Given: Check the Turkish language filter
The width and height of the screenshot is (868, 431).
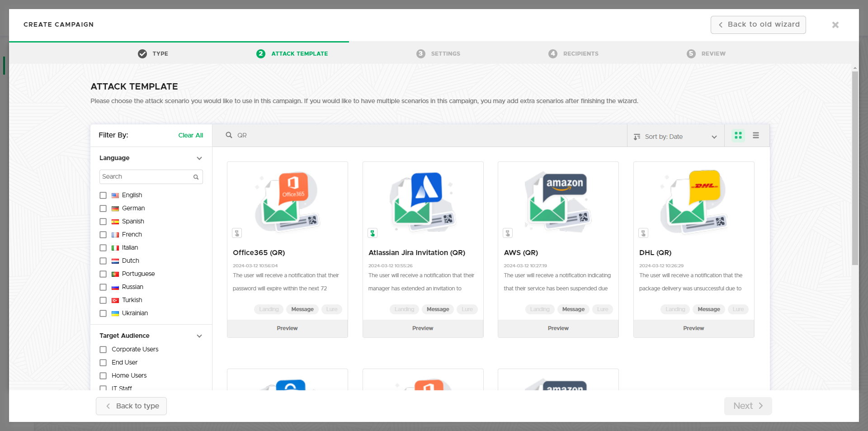Looking at the screenshot, I should pos(103,300).
